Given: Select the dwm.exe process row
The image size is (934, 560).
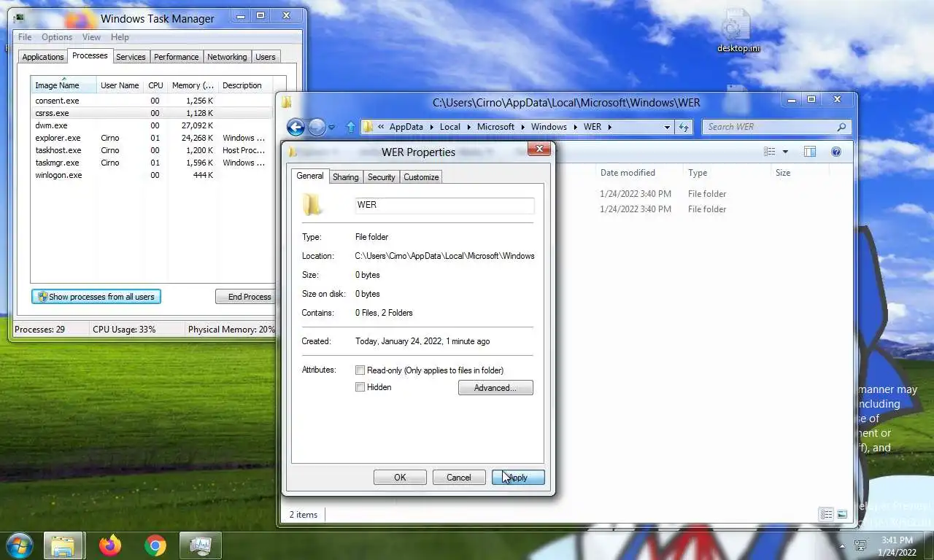Looking at the screenshot, I should click(151, 125).
